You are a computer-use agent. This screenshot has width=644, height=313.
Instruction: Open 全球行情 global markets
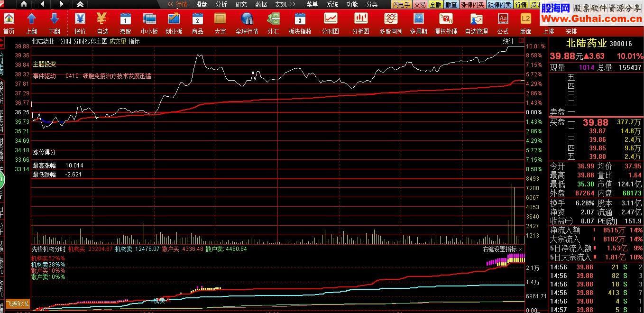tap(247, 23)
